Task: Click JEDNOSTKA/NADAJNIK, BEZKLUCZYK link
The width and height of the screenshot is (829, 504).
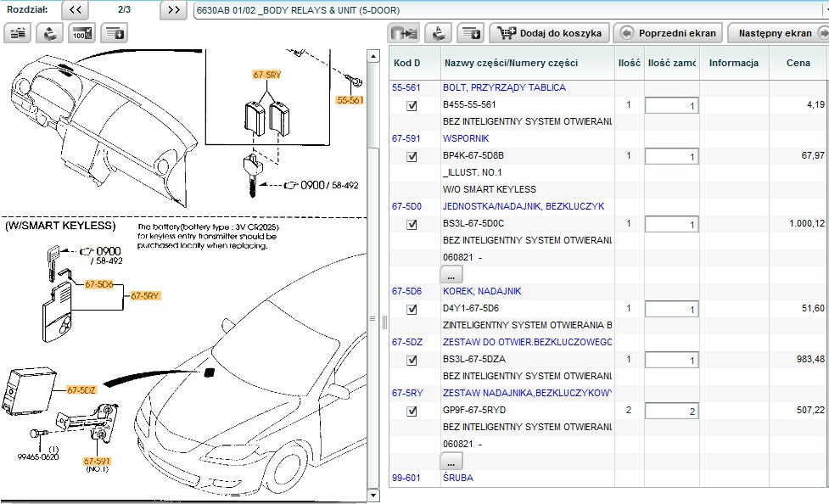Action: coord(524,206)
